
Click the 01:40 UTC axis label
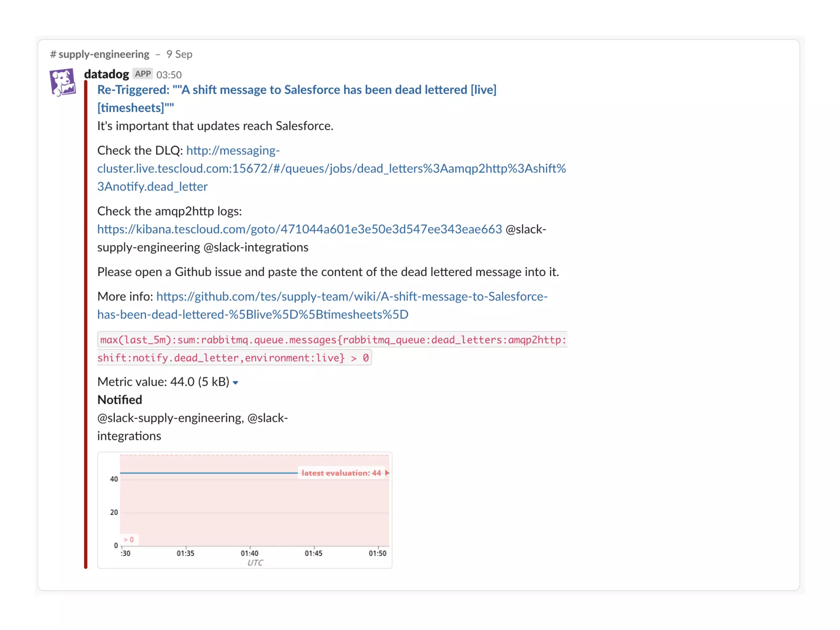[249, 554]
